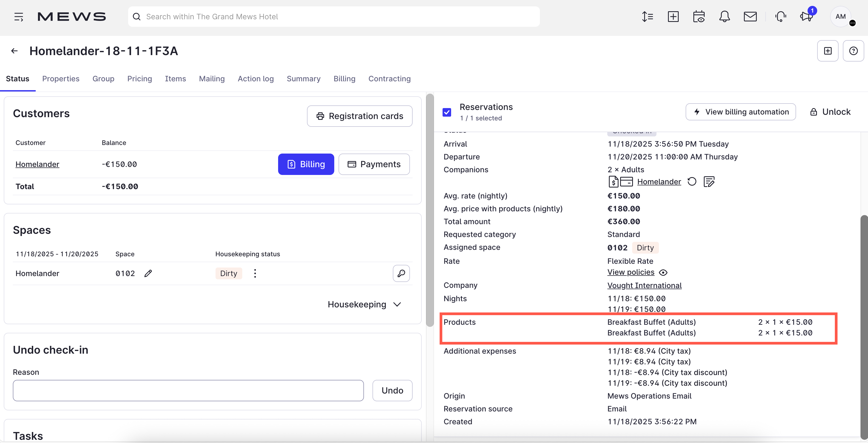The width and height of the screenshot is (868, 443).
Task: Click the eye icon beside View policies
Action: tap(663, 273)
